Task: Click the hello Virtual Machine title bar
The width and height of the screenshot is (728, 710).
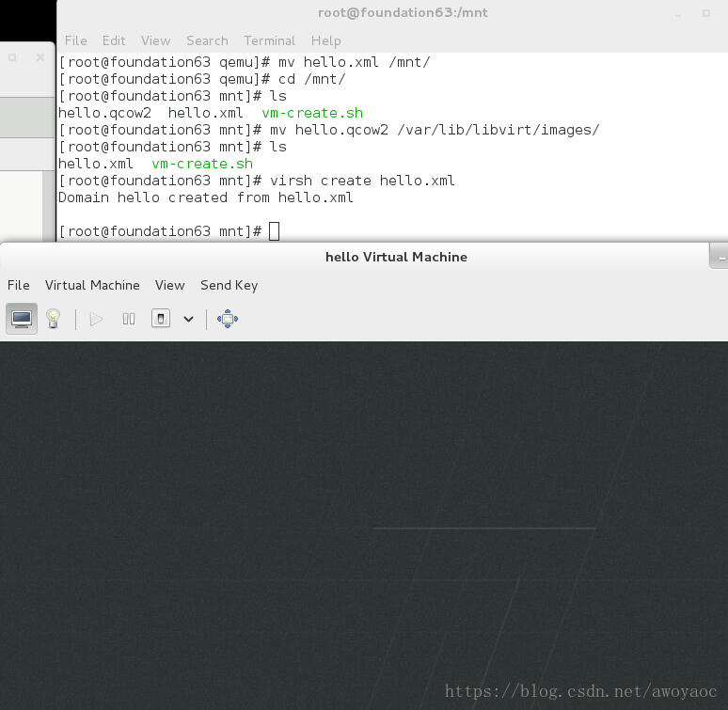Action: pos(396,257)
